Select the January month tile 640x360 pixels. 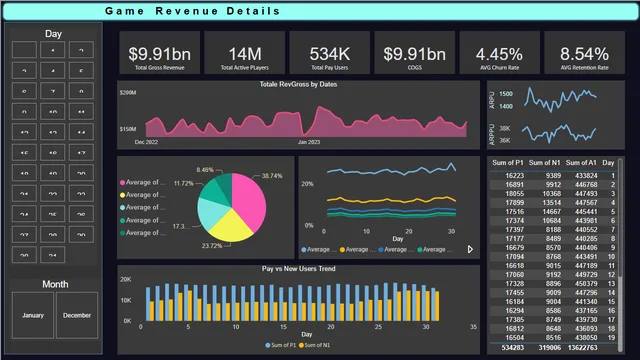click(33, 315)
